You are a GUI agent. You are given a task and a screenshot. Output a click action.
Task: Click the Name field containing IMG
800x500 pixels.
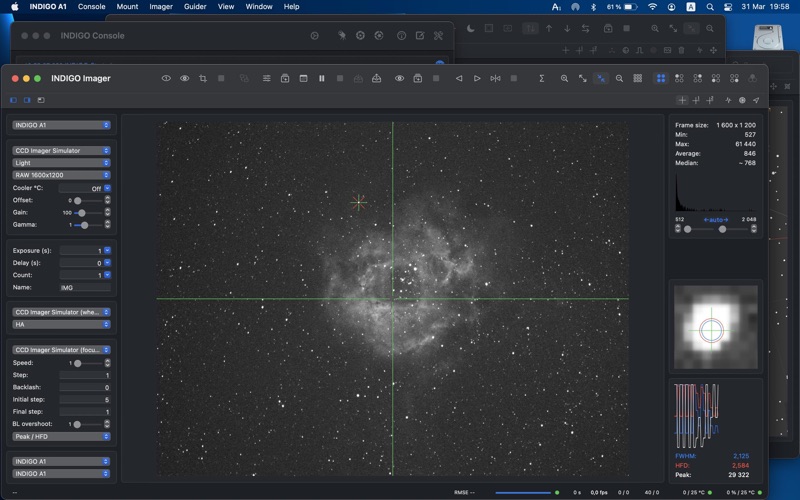coord(85,287)
